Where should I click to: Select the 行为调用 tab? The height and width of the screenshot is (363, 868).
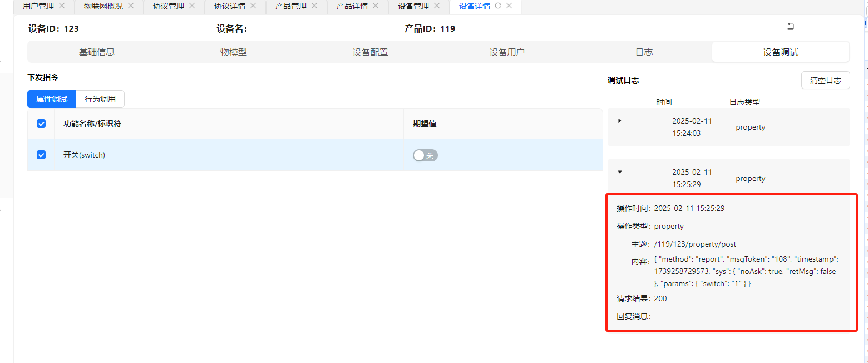pyautogui.click(x=100, y=99)
